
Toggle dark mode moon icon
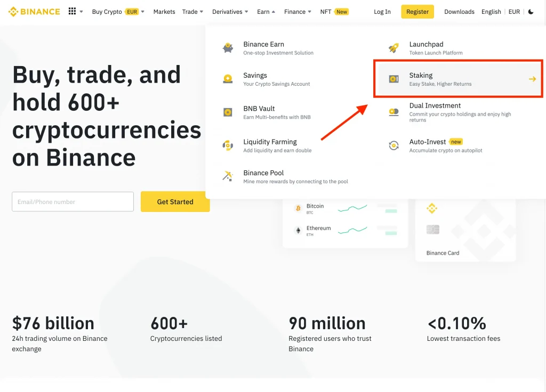(x=531, y=12)
